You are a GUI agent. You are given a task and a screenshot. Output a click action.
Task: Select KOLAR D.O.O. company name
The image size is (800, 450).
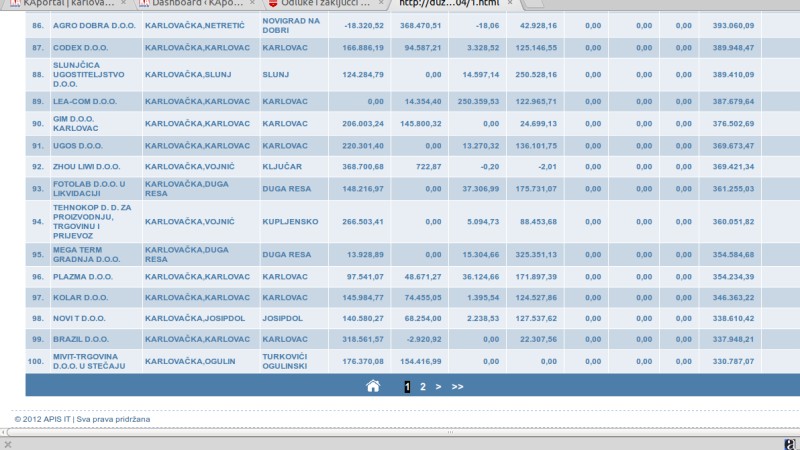[81, 298]
